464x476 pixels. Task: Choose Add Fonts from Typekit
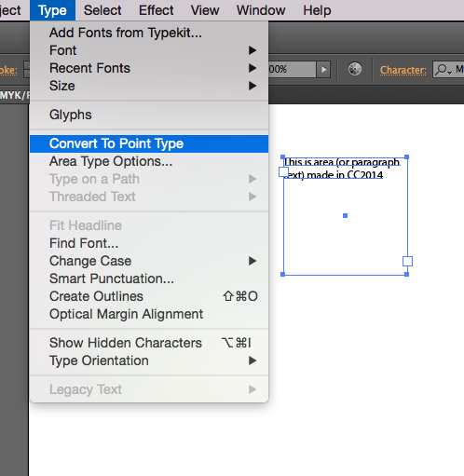pos(149,33)
